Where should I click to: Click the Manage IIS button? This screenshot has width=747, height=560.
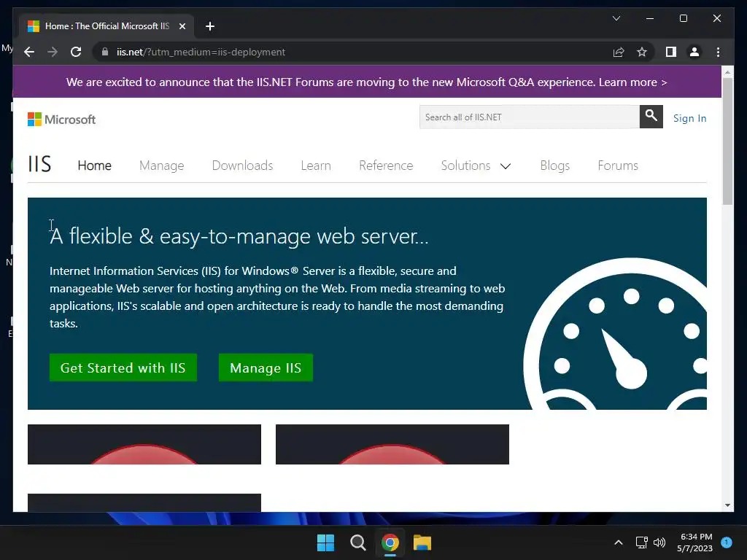(266, 367)
